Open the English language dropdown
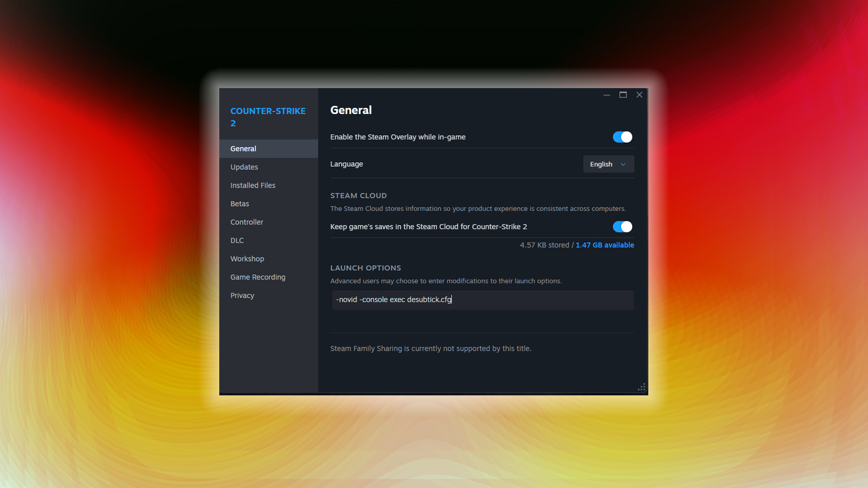 click(609, 164)
